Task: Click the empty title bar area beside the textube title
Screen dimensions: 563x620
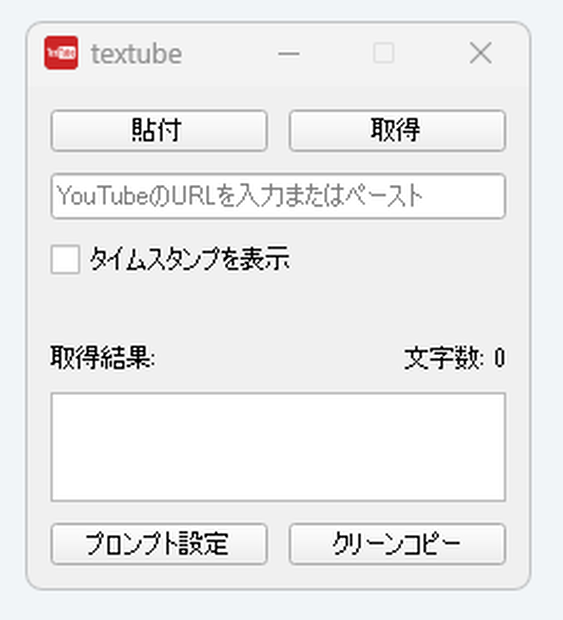Action: tap(227, 53)
